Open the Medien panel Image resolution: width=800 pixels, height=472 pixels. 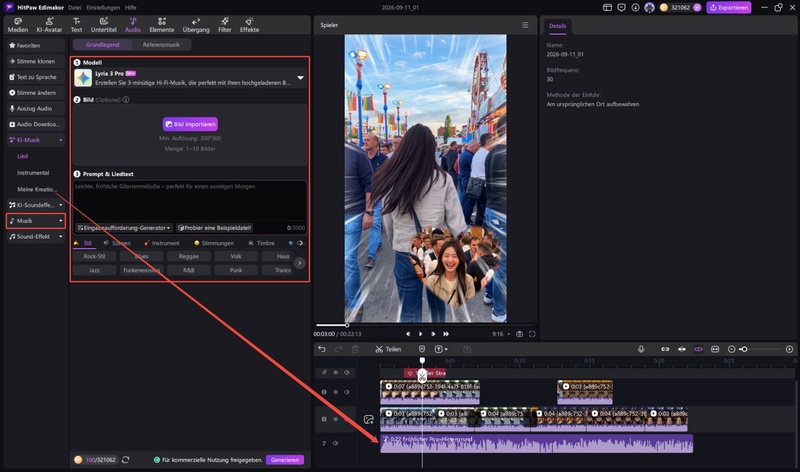[18, 25]
